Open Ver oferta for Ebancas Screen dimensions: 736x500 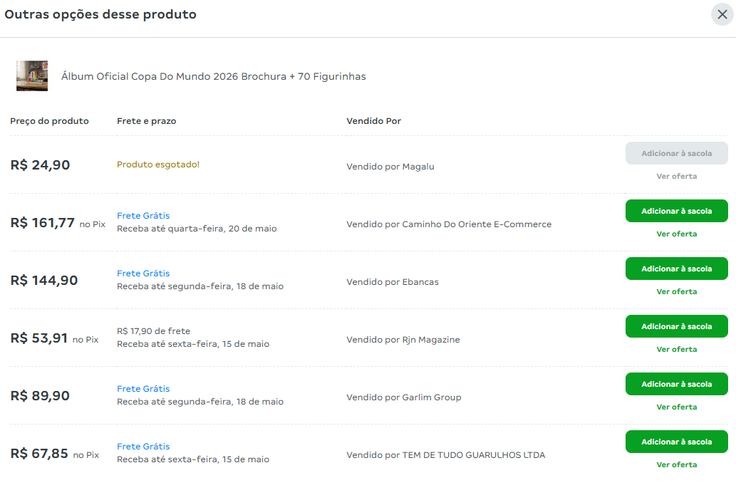click(676, 292)
